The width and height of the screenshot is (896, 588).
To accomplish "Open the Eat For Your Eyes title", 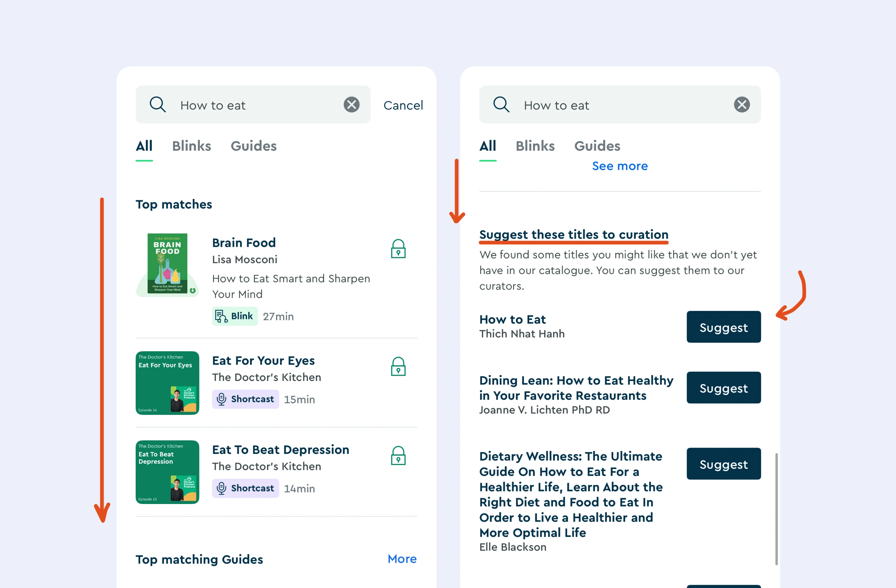I will 263,360.
